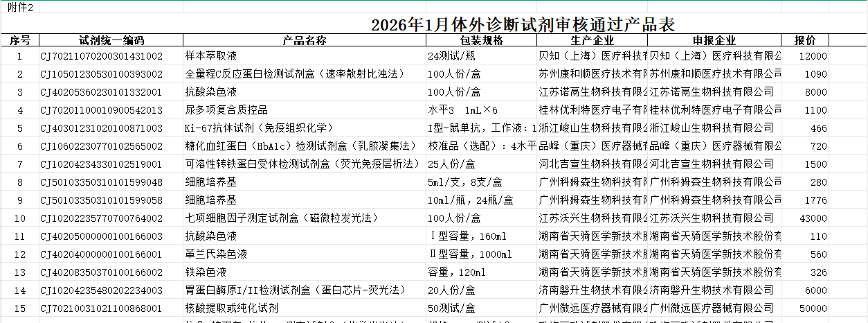Select the "铁染色液" product cell

206,272
